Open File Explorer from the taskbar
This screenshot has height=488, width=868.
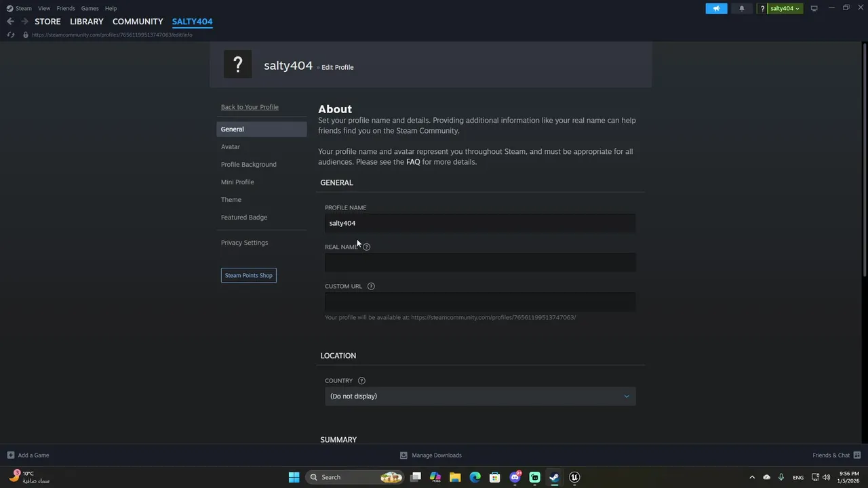455,477
